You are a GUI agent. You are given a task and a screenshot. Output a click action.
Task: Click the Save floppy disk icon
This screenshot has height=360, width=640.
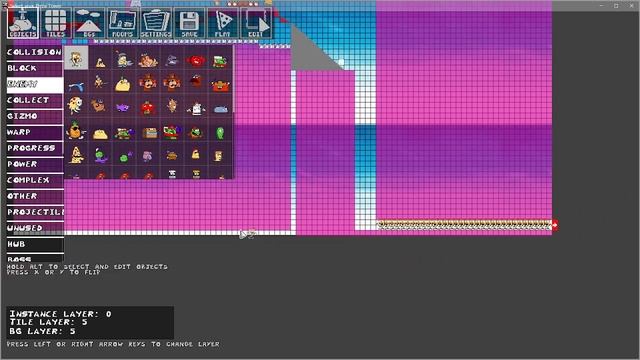[189, 23]
